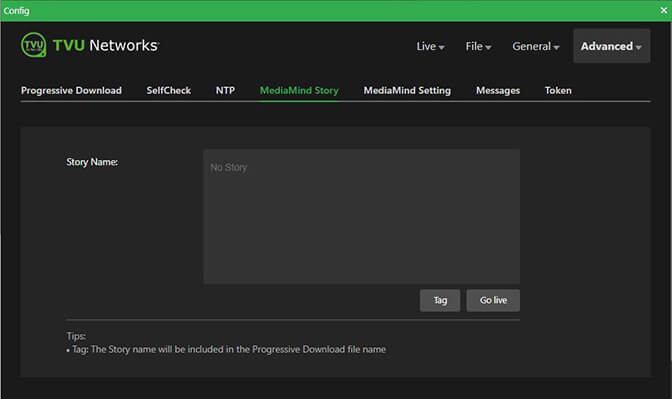Click the Story Name label
Viewport: 672px width, 399px height.
coord(92,162)
